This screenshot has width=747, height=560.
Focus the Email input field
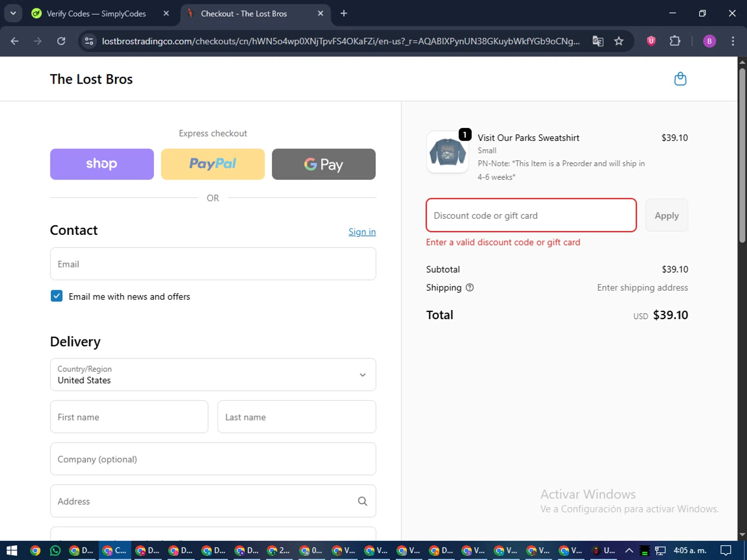coord(213,264)
